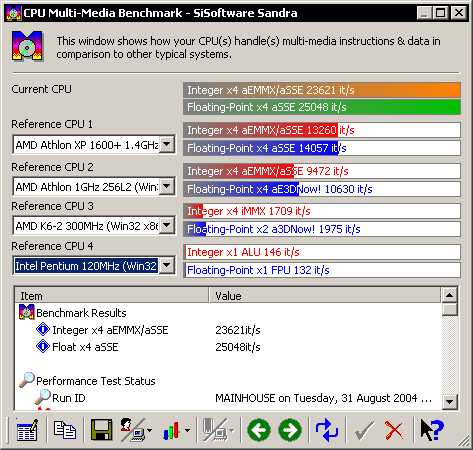Go back with the green left arrow
473x450 pixels.
[x=259, y=430]
